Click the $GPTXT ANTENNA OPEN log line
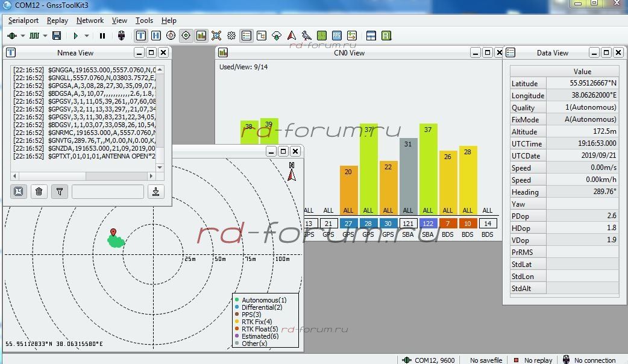This screenshot has height=364, width=628. click(84, 156)
